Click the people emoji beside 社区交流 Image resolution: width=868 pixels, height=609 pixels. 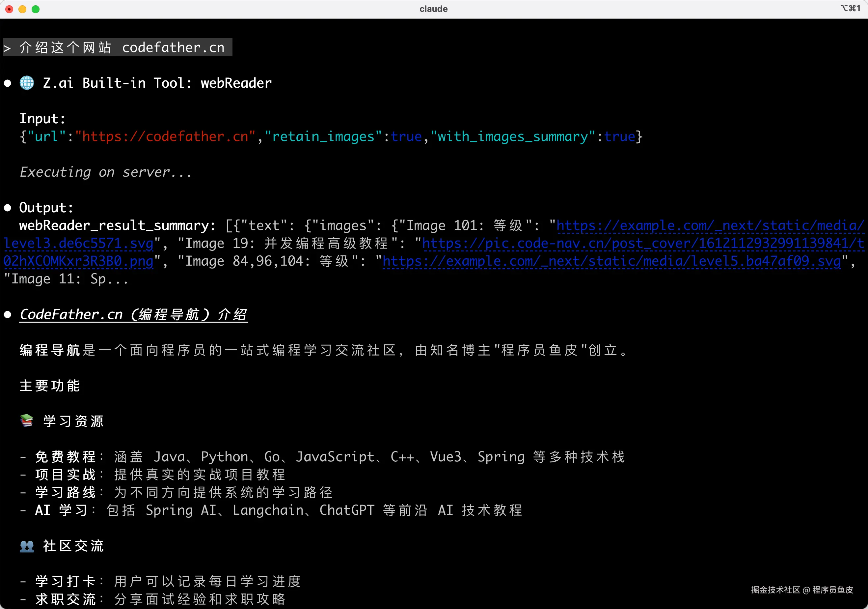[26, 546]
